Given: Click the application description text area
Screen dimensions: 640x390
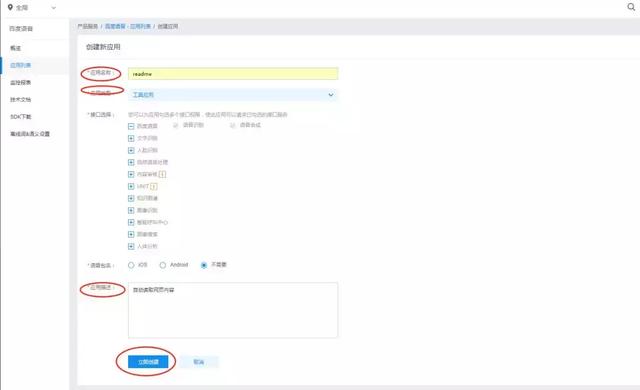Looking at the screenshot, I should [233, 310].
